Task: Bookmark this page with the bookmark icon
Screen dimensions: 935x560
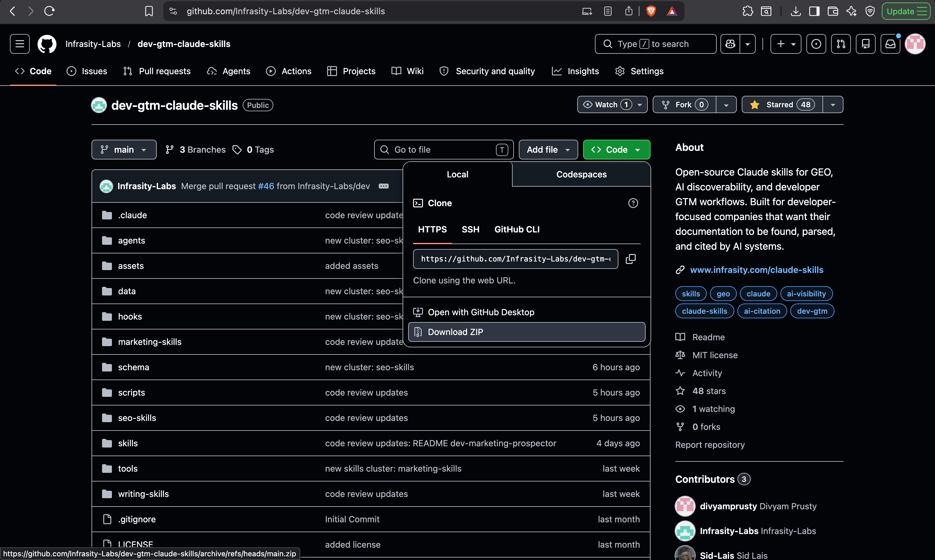Action: [149, 11]
